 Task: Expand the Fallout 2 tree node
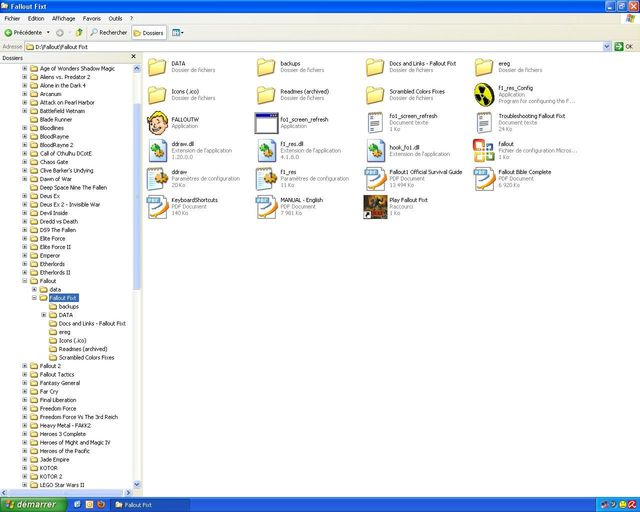[x=25, y=366]
